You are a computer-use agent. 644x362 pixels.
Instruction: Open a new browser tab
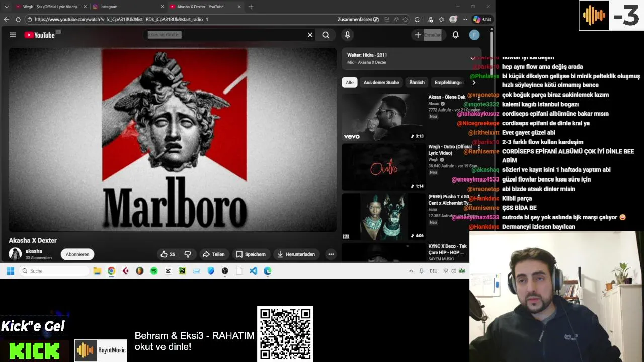tap(251, 7)
